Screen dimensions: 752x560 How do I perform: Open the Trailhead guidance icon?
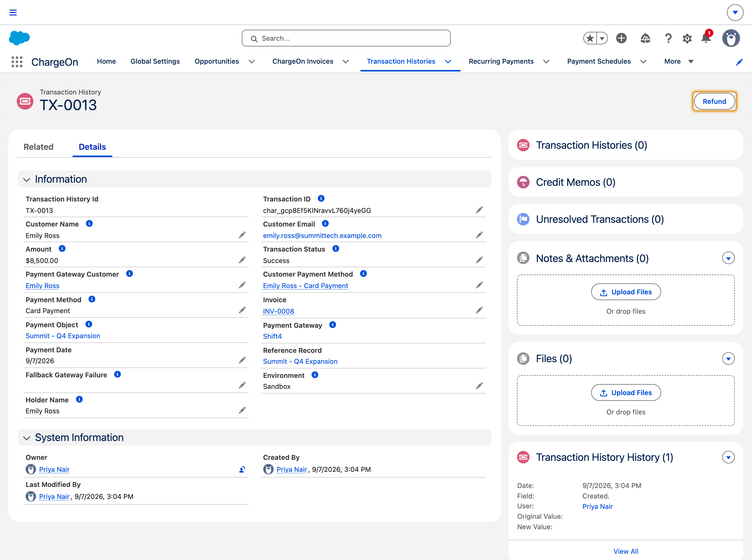pos(645,38)
